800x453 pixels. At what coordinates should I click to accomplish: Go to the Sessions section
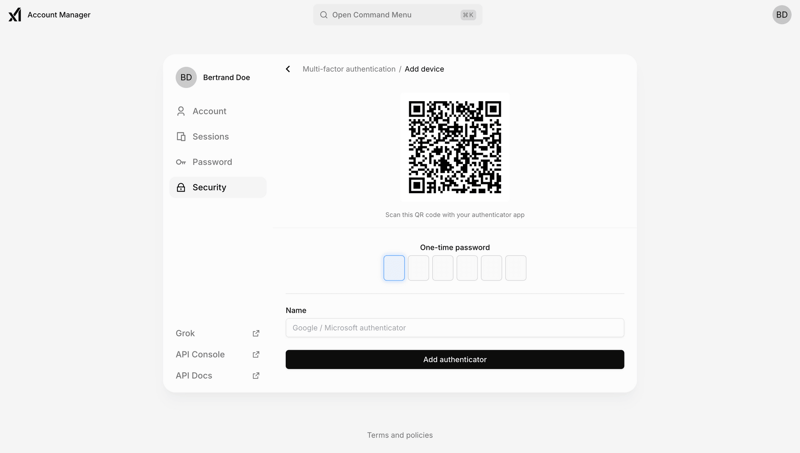218,136
